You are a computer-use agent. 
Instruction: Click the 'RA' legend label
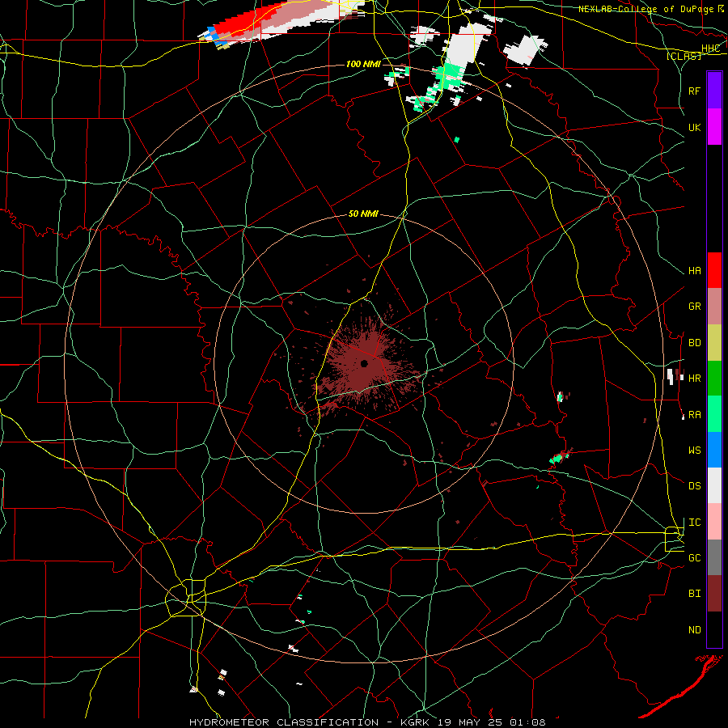(694, 415)
